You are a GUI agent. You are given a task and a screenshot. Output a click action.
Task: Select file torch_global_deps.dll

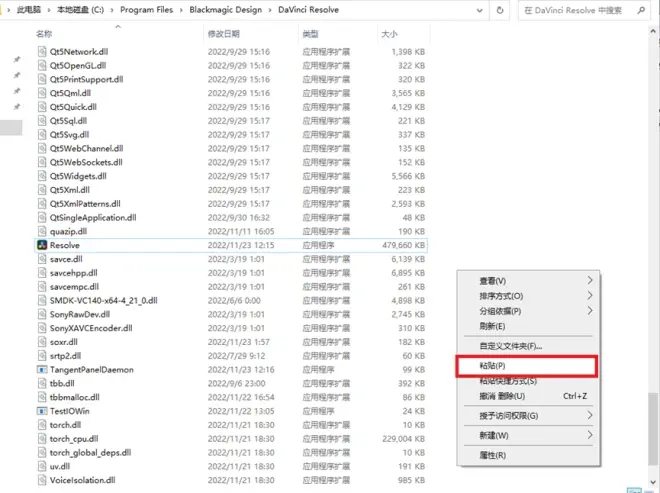click(90, 453)
